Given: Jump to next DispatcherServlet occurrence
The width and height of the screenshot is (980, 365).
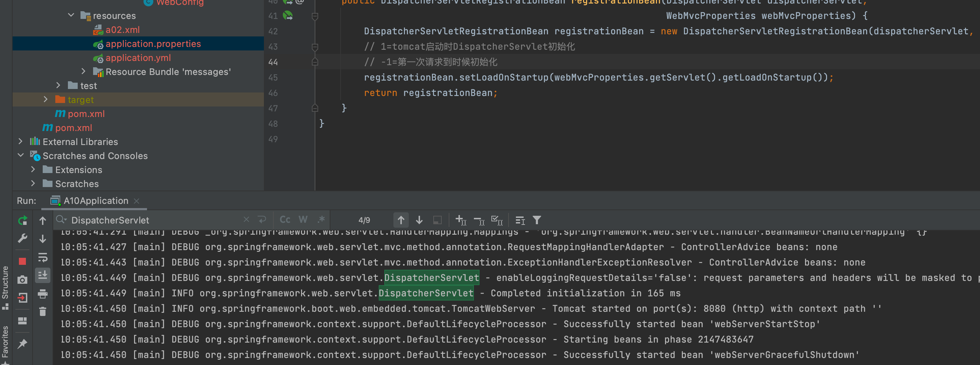Looking at the screenshot, I should pos(419,220).
